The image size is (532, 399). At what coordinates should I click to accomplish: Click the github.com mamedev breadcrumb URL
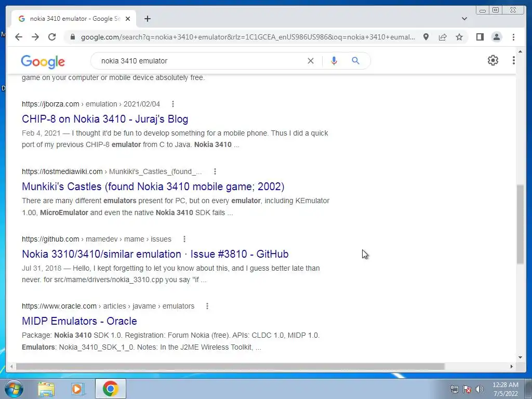click(x=96, y=239)
